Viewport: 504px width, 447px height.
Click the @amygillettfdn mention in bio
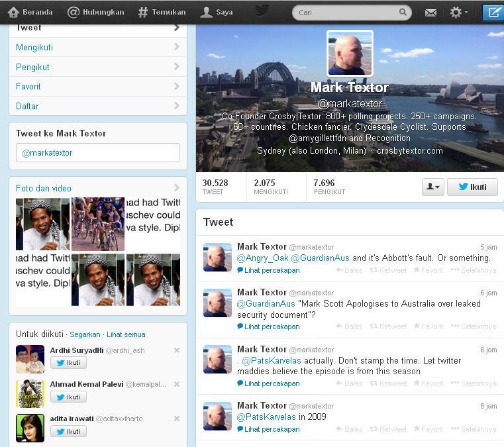[x=318, y=138]
